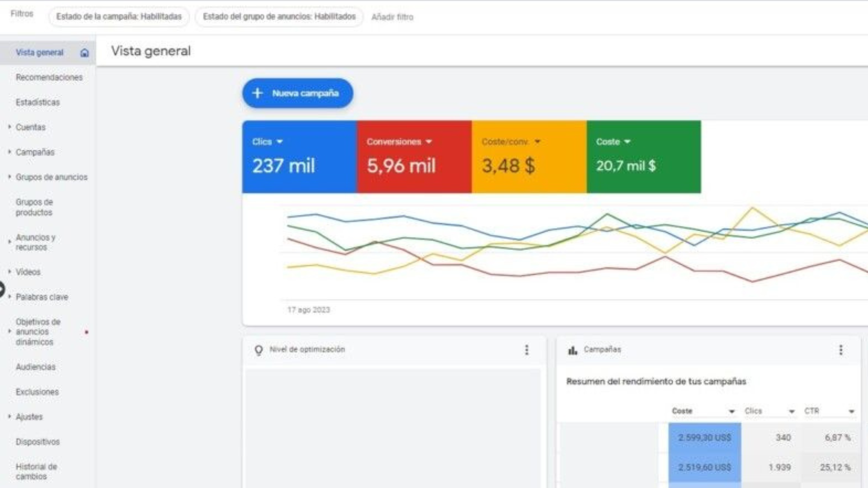Open the Clics metric dropdown on blue card

[280, 142]
